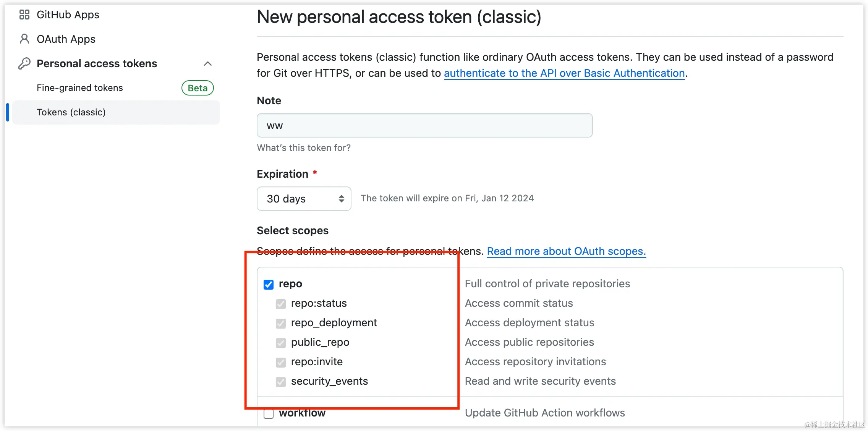Toggle the repo:invite checkbox
Screen dimensions: 868x431
[x=281, y=362]
